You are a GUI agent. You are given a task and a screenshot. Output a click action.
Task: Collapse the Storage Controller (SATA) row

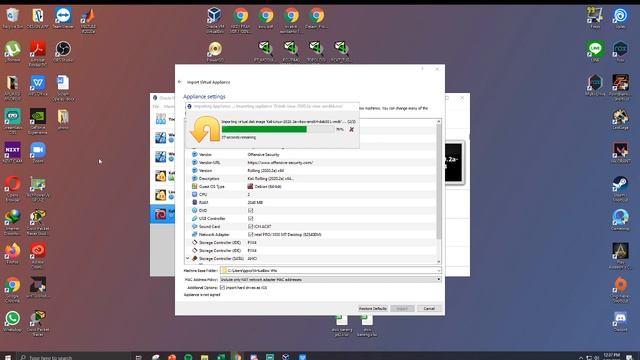click(188, 258)
